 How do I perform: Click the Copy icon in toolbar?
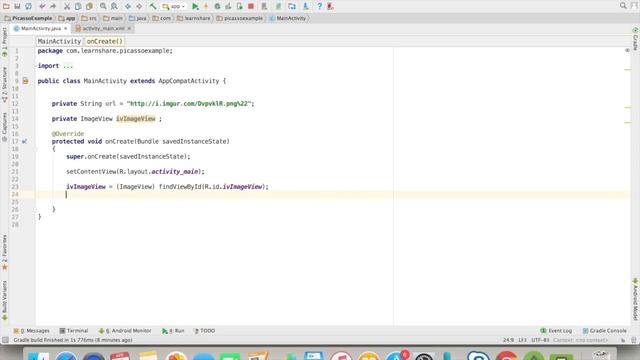[78, 6]
